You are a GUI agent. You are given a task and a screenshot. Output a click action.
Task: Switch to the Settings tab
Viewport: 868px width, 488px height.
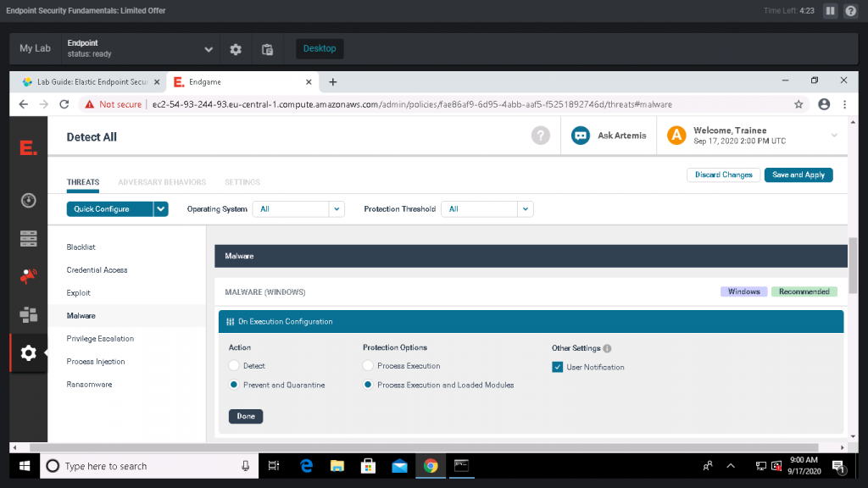242,182
